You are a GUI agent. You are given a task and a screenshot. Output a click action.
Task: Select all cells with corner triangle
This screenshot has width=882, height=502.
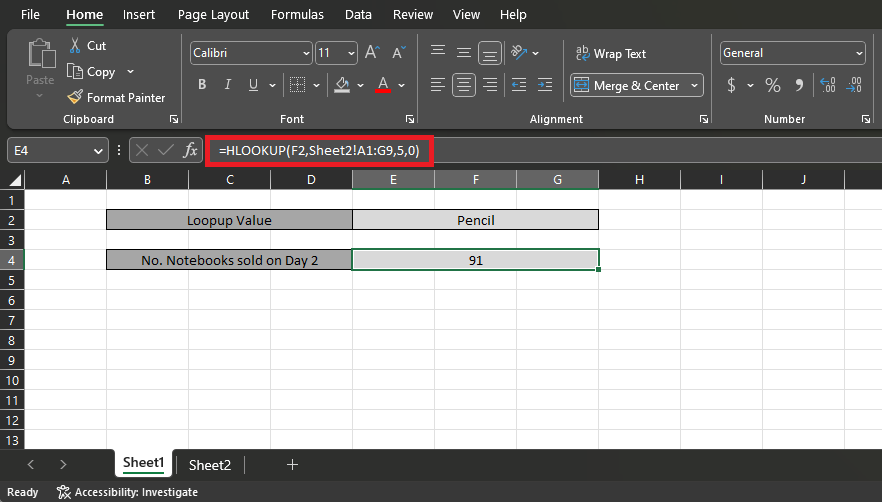[16, 180]
